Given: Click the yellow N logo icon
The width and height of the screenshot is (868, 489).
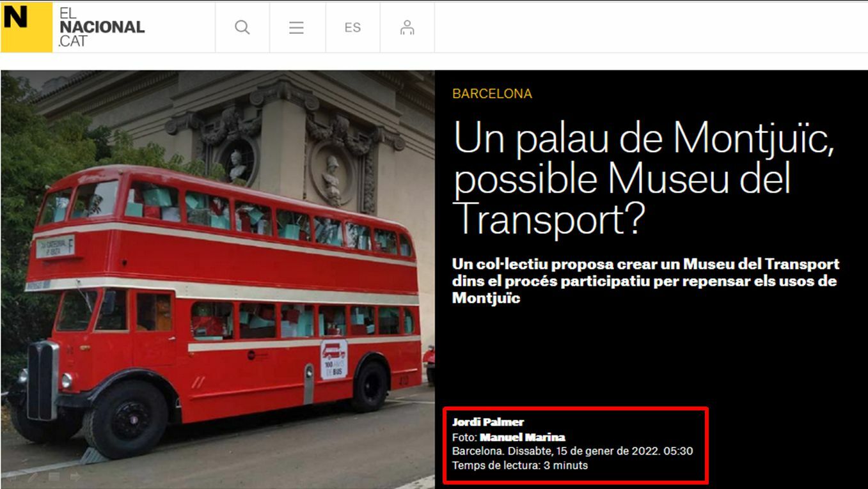Looking at the screenshot, I should [26, 27].
